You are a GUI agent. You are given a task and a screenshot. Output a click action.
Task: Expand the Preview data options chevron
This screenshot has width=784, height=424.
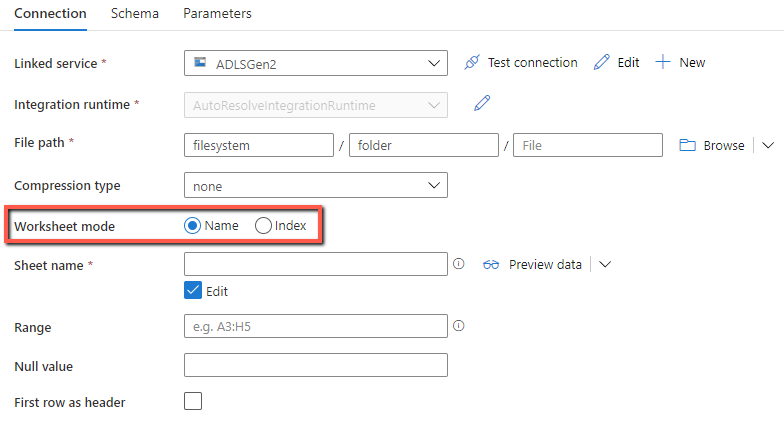[x=604, y=265]
